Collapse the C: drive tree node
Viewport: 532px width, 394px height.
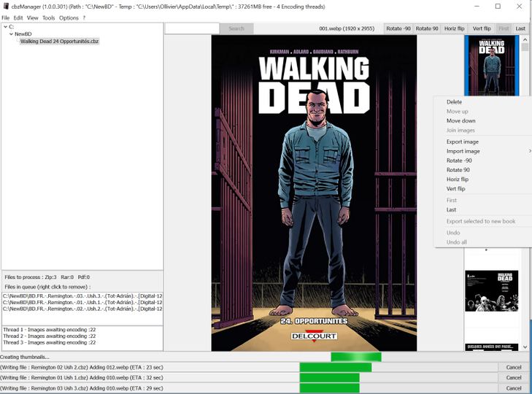click(5, 27)
